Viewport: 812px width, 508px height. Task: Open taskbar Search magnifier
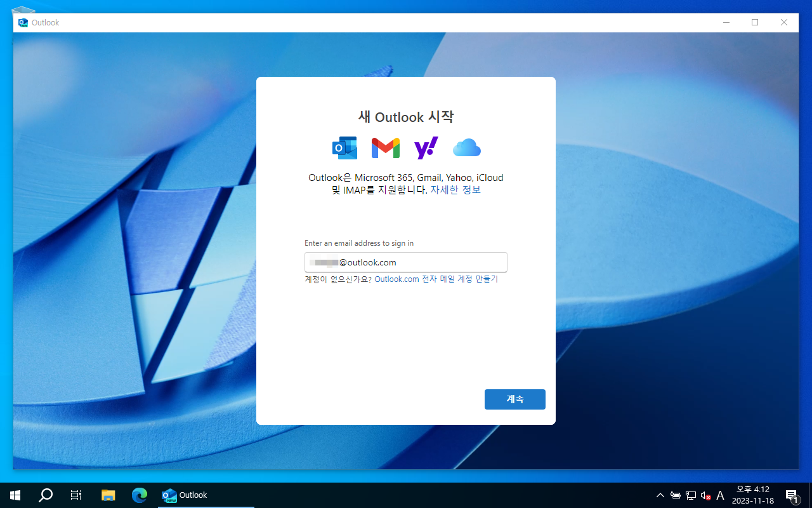pos(46,495)
